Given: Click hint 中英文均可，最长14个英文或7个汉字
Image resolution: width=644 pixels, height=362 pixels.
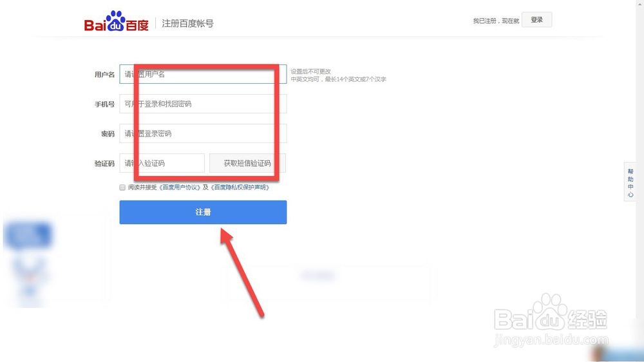Looking at the screenshot, I should [339, 79].
